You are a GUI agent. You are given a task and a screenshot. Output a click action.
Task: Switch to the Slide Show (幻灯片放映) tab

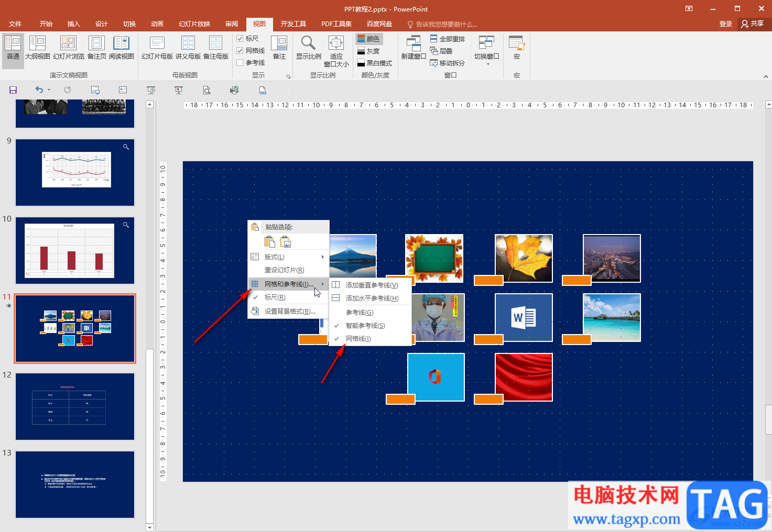[194, 24]
